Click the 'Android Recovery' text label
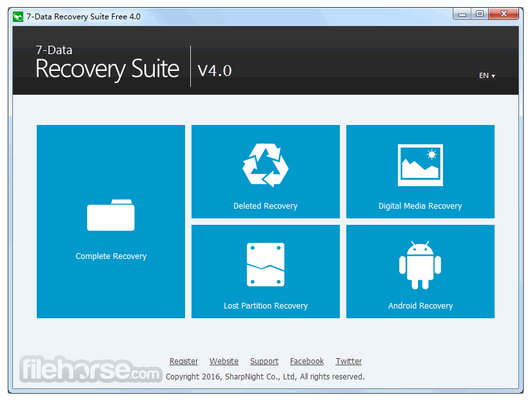532x402 pixels. pyautogui.click(x=420, y=306)
